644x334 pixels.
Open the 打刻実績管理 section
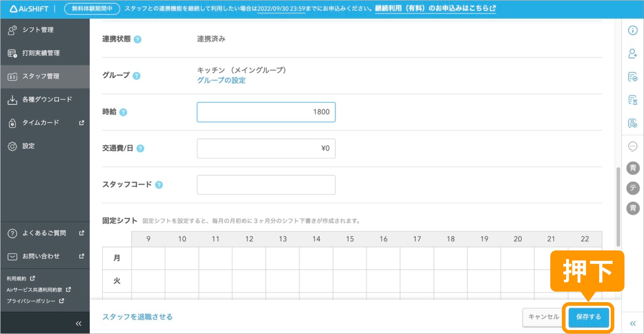click(42, 53)
